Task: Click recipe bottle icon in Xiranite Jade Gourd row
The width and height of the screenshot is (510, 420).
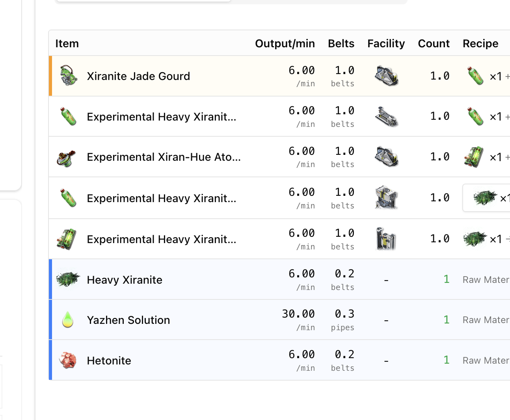Action: click(475, 76)
